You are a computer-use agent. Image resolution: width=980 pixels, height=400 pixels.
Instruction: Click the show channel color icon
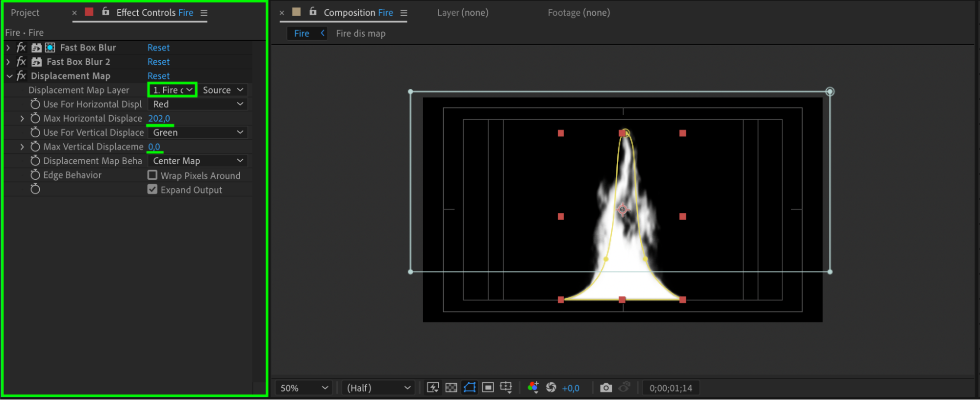pos(533,388)
